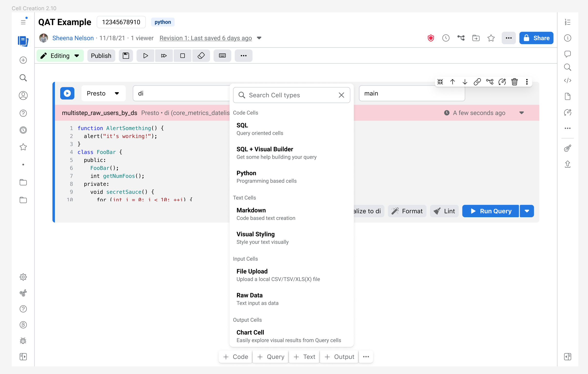Click the Search Cell types input field
Screen dimensions: 588x374
tap(283, 95)
